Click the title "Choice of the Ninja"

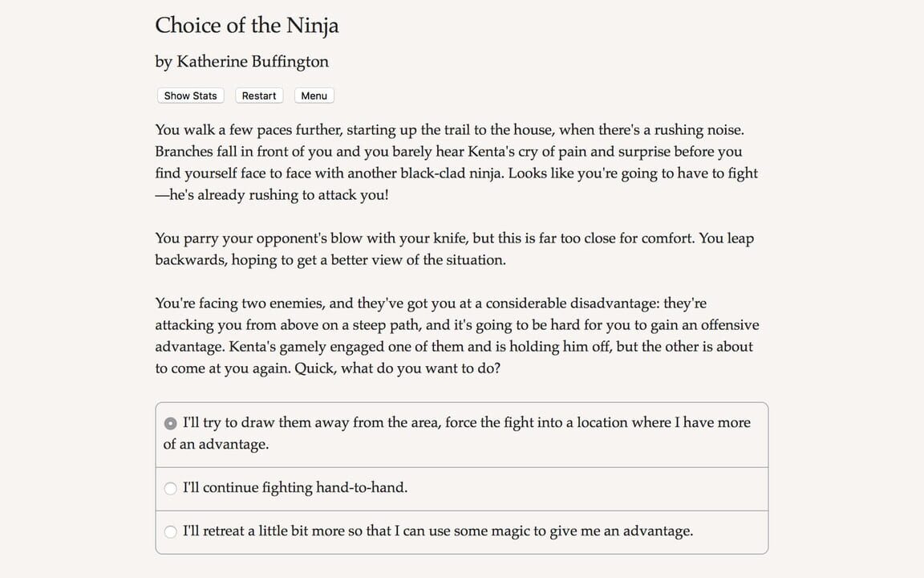click(247, 26)
